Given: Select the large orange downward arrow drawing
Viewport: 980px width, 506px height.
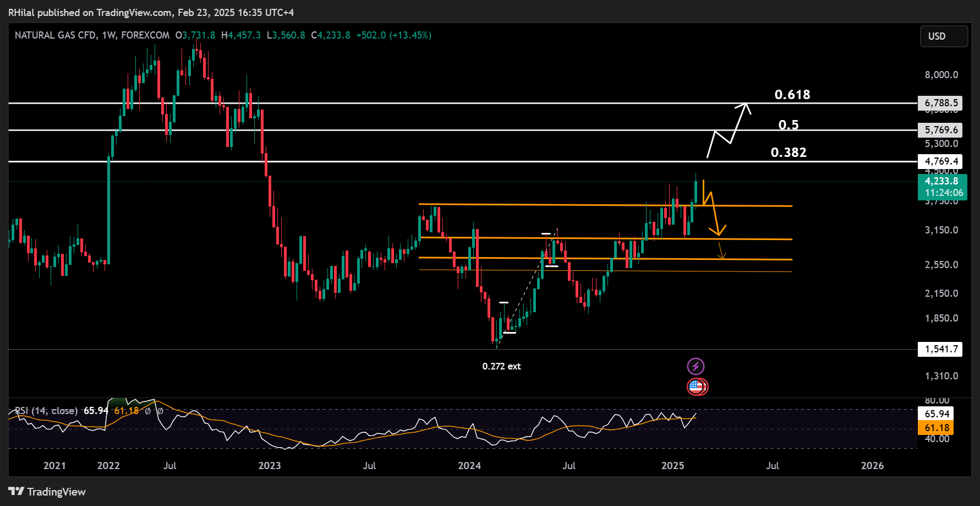Looking at the screenshot, I should pos(714,208).
